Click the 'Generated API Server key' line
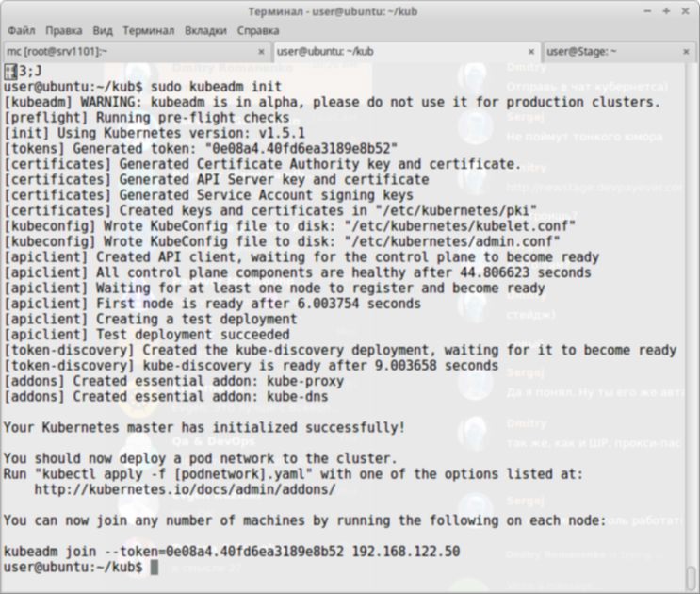Screen dimensions: 700x594 (x=217, y=179)
